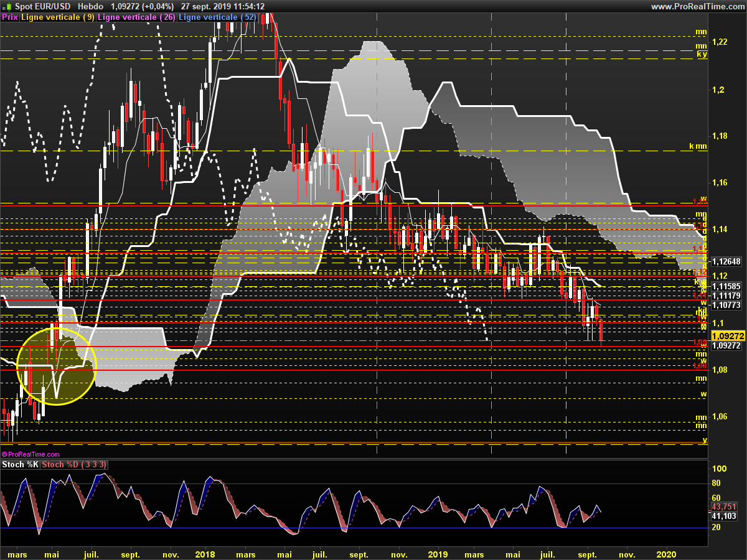
Task: Click the 'k mn' level label
Action: (x=698, y=146)
